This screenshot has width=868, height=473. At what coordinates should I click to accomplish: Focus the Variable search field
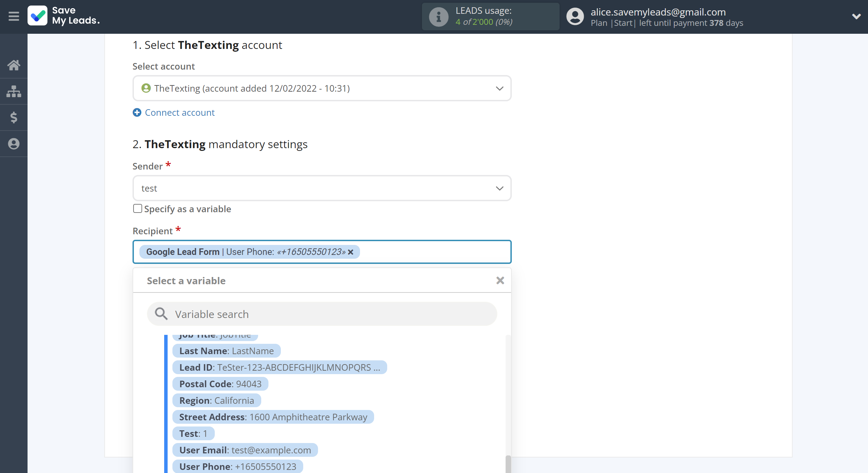click(322, 314)
